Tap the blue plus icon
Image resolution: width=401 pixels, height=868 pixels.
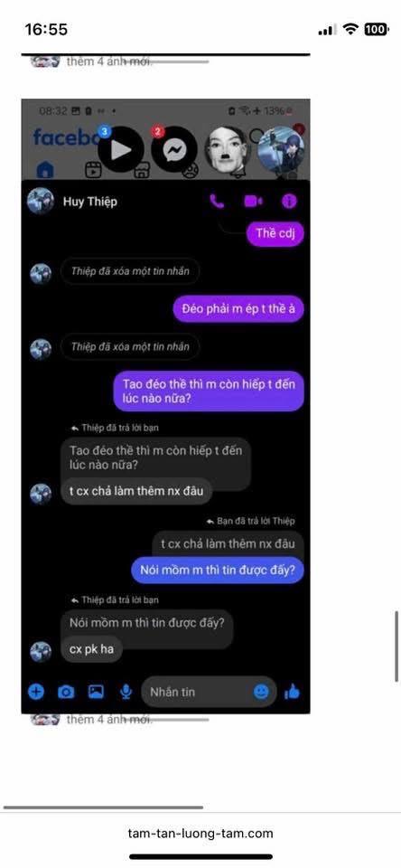click(36, 692)
